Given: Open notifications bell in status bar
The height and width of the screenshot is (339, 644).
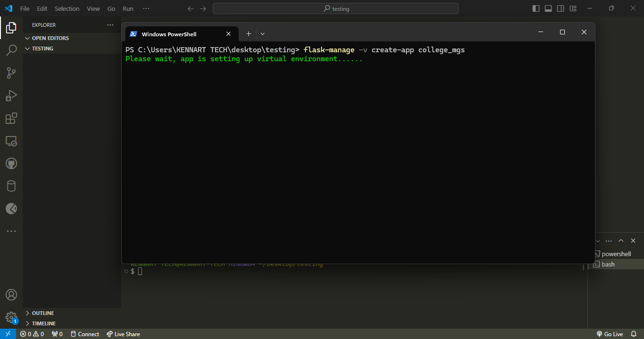Looking at the screenshot, I should pyautogui.click(x=634, y=334).
